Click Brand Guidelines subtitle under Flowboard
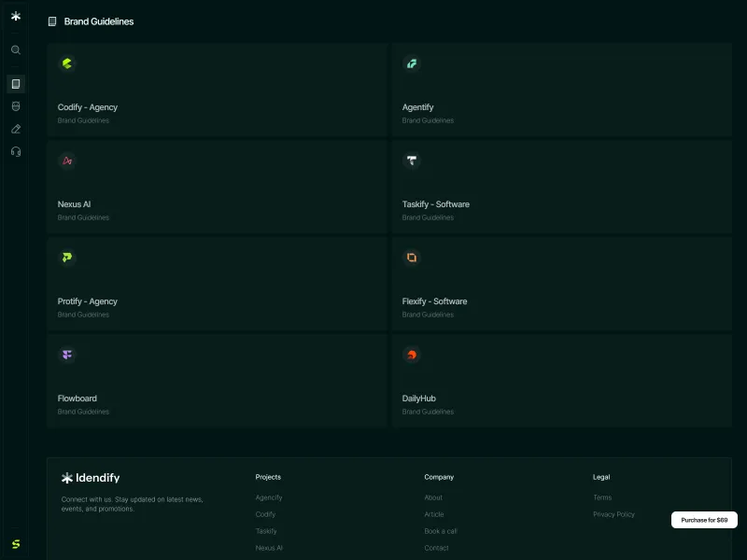Image resolution: width=747 pixels, height=560 pixels. click(83, 412)
